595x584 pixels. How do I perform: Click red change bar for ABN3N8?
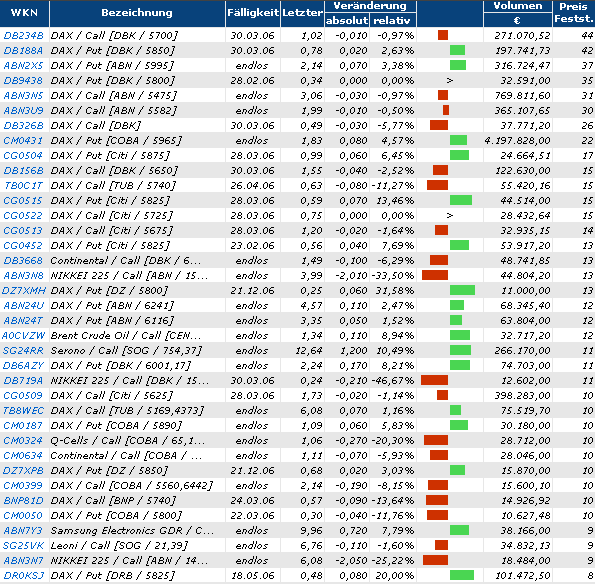435,275
